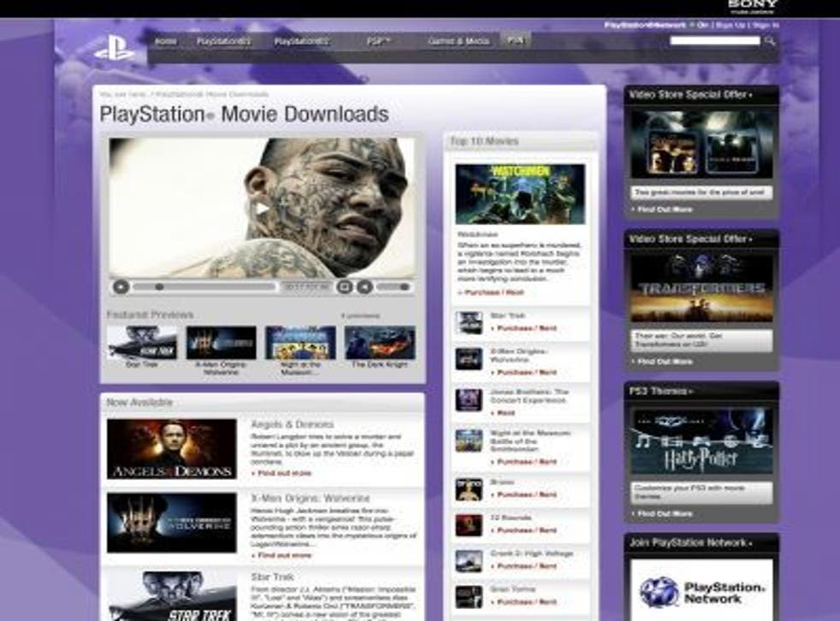840x621 pixels.
Task: Open the PlayStation 3 nav item beside Home
Action: click(x=224, y=41)
